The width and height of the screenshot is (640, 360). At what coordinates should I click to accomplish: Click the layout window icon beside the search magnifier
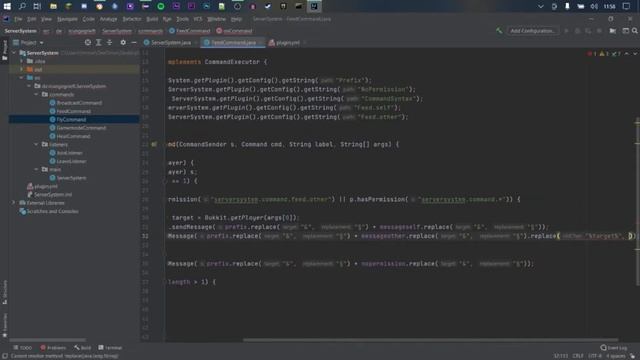coord(625,31)
